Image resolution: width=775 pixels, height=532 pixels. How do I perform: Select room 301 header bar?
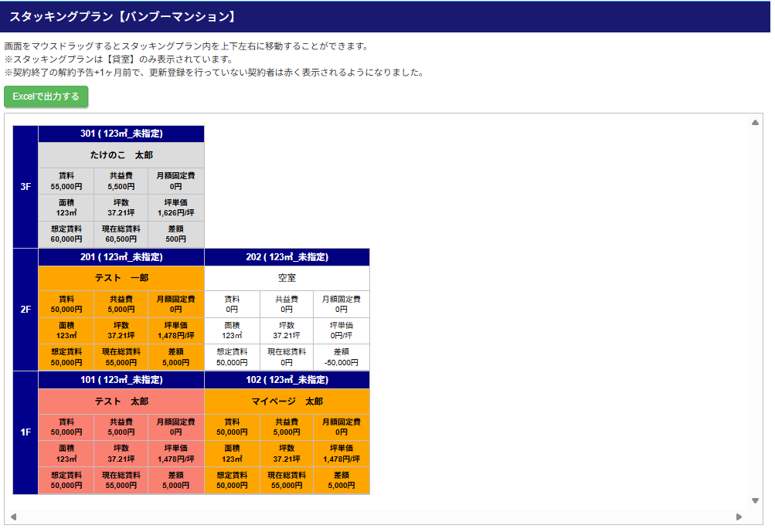tap(121, 134)
